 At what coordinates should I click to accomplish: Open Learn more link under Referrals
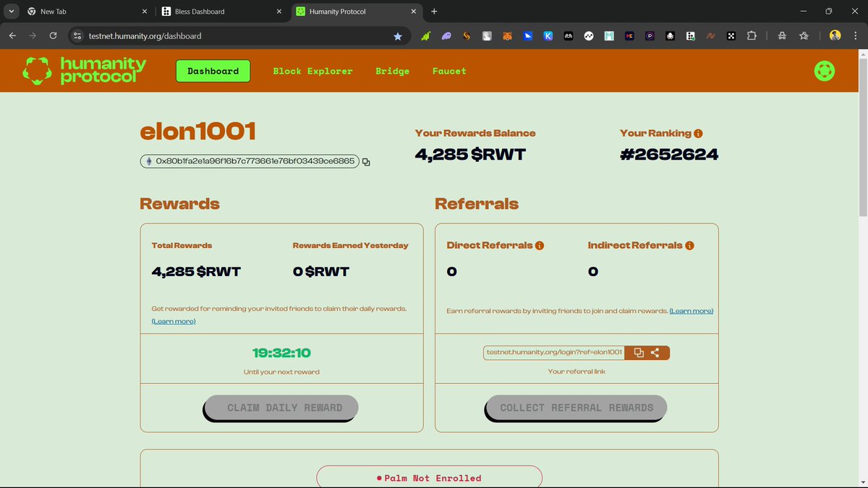click(x=692, y=311)
